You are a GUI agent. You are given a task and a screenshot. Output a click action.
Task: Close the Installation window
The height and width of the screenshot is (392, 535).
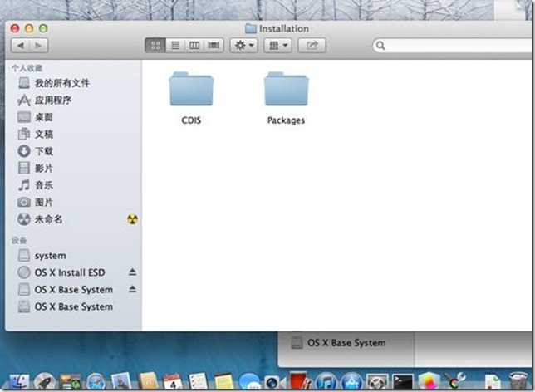click(15, 28)
